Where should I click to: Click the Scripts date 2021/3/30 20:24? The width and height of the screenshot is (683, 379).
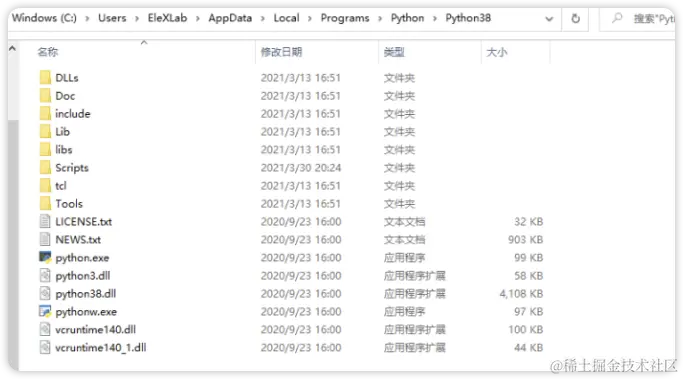(x=301, y=168)
